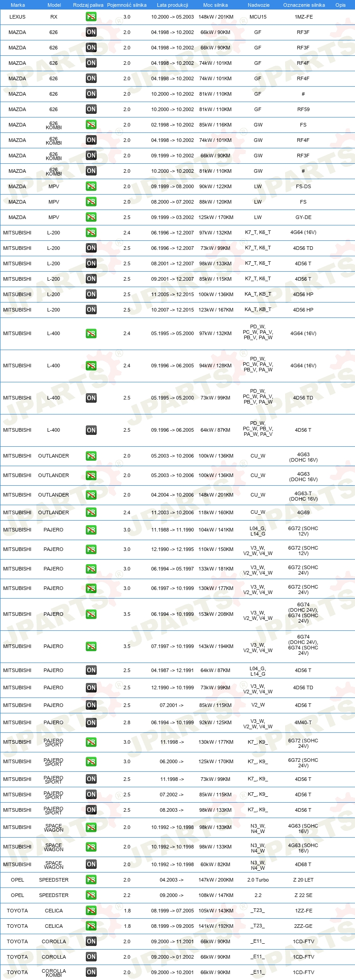The image size is (355, 980).
Task: Select the ON icon for MAZDA 626 KOMBI RF4F
Action: 91,140
